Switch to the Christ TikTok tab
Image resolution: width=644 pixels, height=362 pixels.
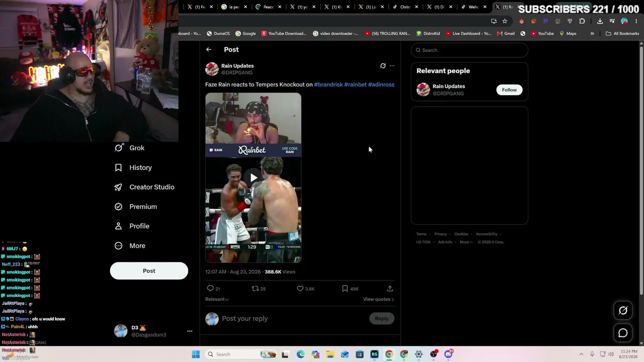click(x=405, y=7)
